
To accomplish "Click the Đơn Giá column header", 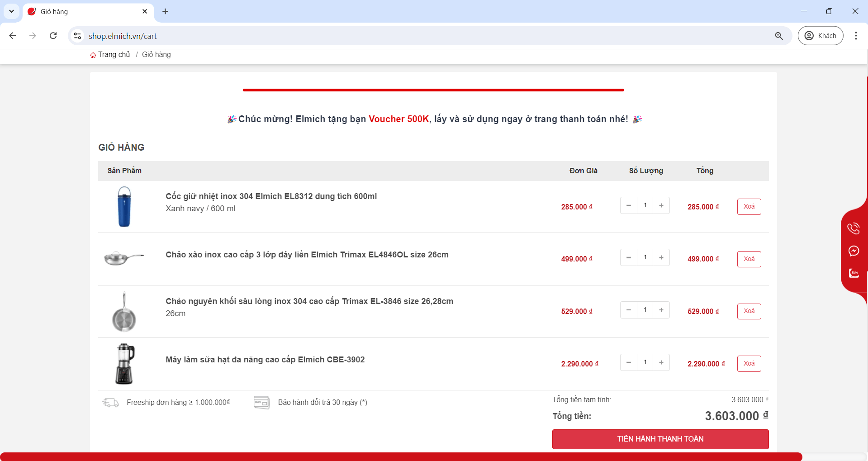I will tap(583, 171).
